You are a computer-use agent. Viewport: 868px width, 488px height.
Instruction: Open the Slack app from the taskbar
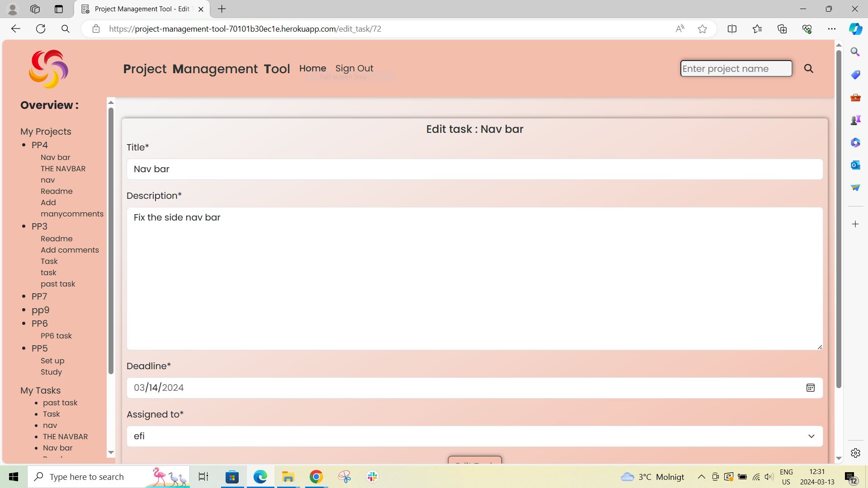(372, 476)
